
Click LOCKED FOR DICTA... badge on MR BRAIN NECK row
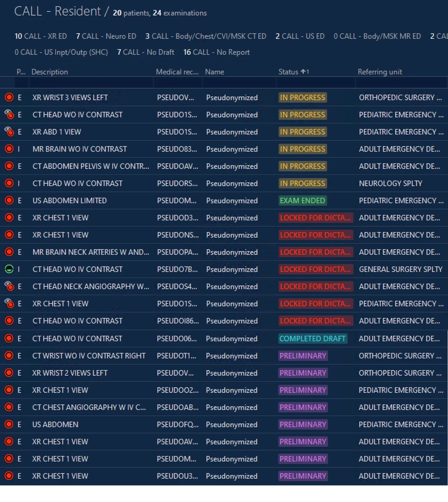[315, 252]
